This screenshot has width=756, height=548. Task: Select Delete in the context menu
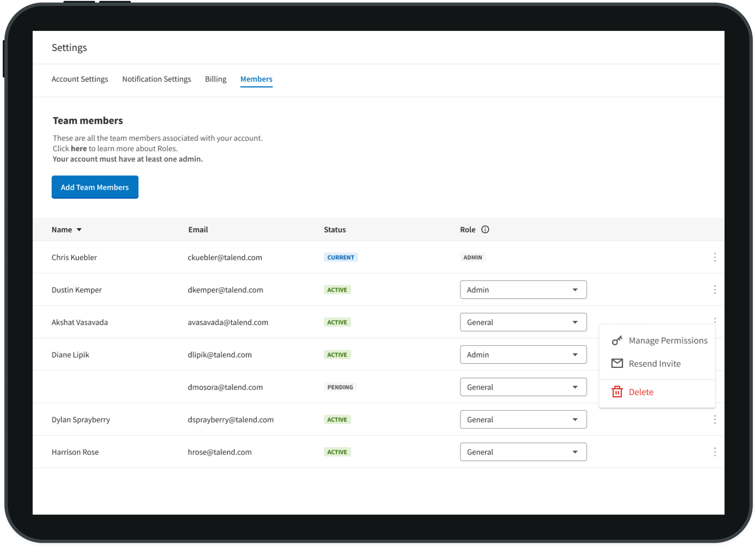641,392
